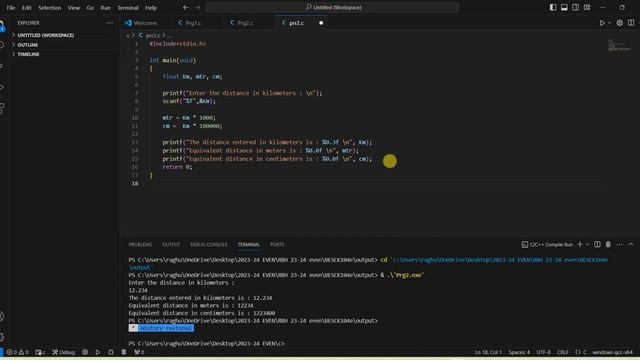Split the terminal
The image size is (640, 360).
click(x=597, y=244)
